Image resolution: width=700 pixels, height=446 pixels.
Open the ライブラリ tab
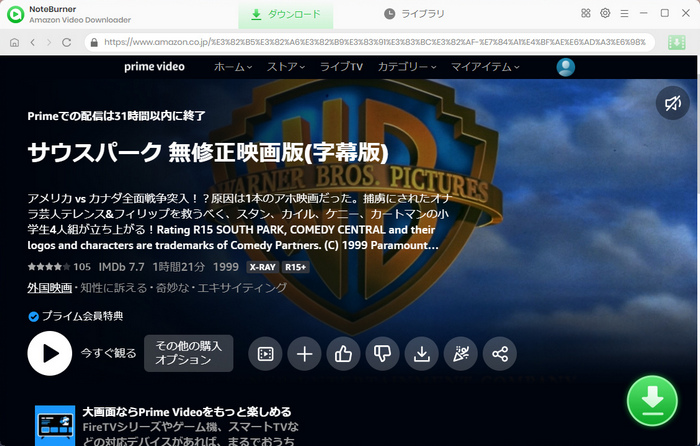coord(414,14)
